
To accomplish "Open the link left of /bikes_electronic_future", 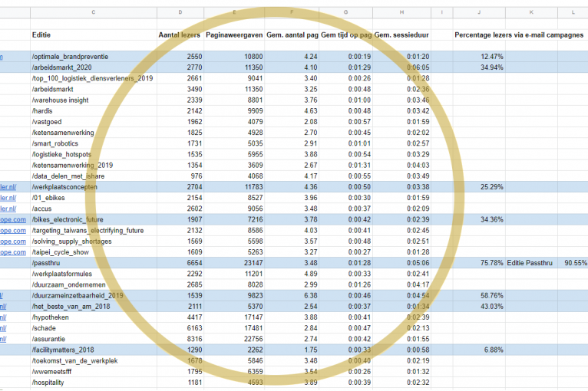I will click(12, 219).
